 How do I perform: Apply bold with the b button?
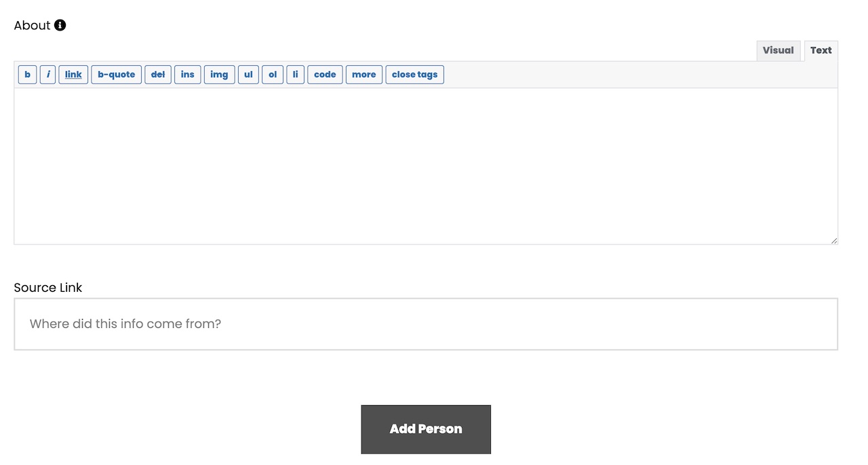[x=28, y=75]
